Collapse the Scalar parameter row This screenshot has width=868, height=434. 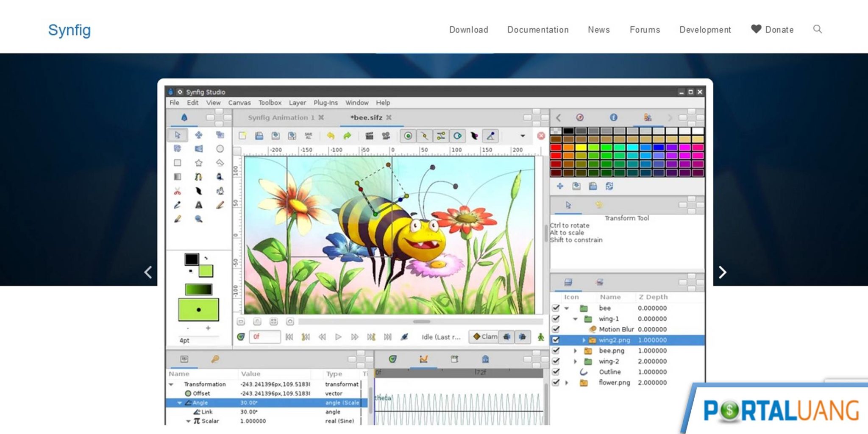[x=188, y=421]
